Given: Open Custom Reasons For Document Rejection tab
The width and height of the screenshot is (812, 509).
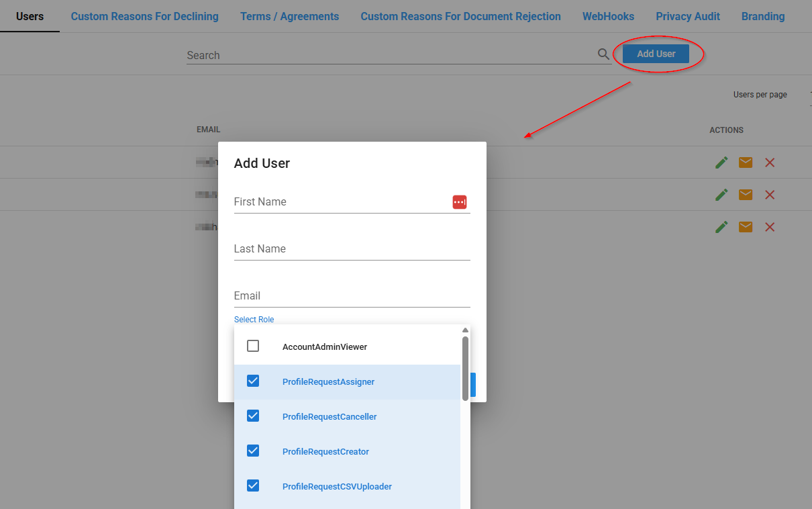Looking at the screenshot, I should click(x=460, y=16).
